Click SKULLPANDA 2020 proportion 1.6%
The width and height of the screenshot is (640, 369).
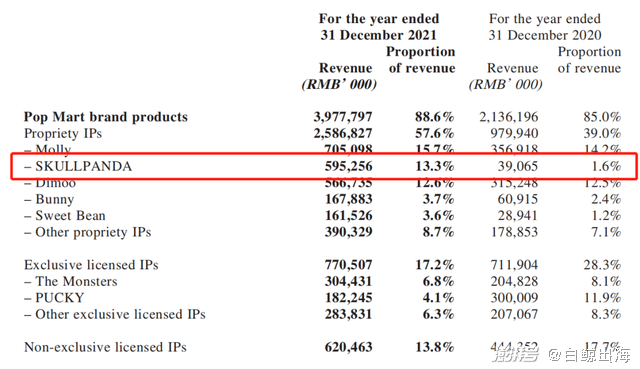pos(606,166)
